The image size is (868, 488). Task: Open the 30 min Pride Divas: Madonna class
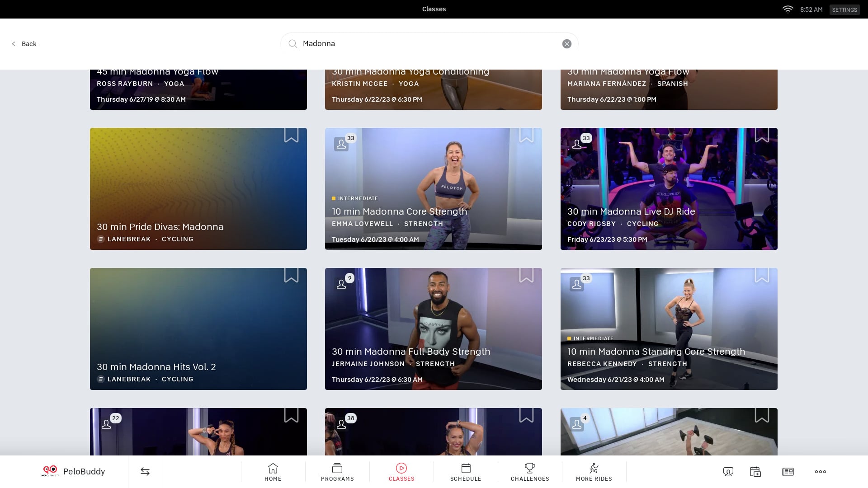198,189
